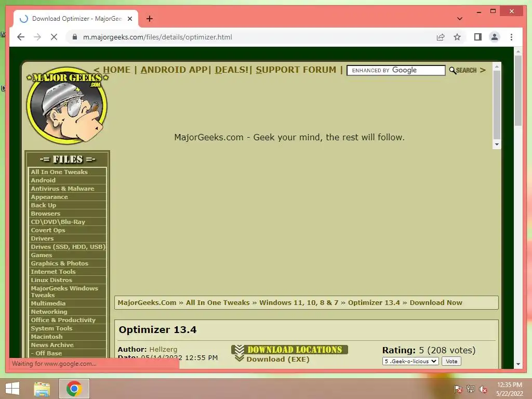Share this page via share icon
Image resolution: width=532 pixels, height=399 pixels.
(x=441, y=37)
